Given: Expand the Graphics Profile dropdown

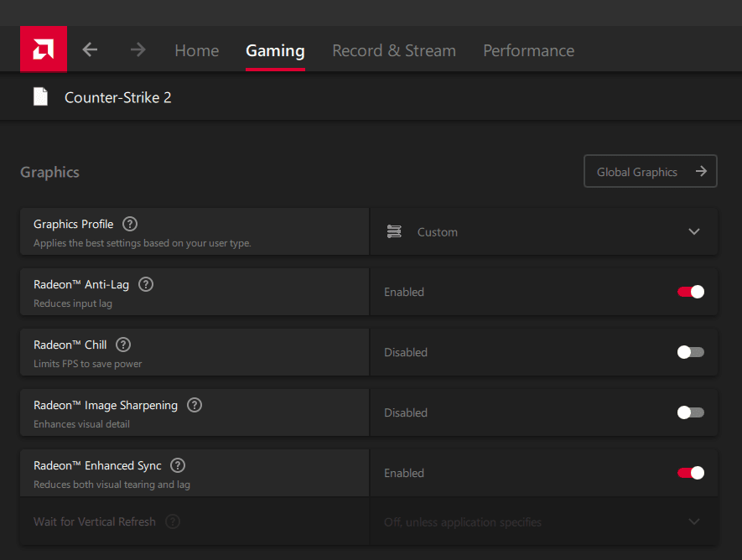Looking at the screenshot, I should click(694, 231).
